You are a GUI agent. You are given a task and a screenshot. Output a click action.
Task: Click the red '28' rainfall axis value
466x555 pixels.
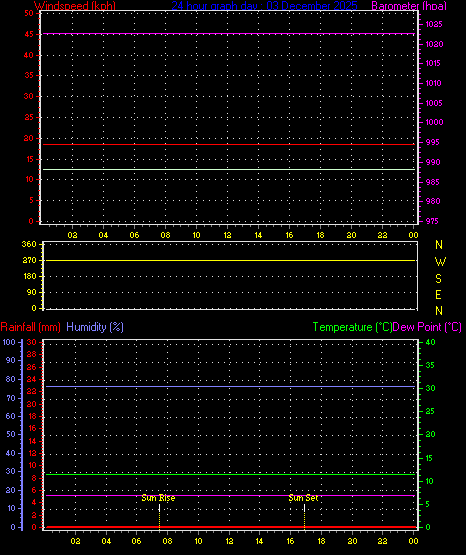coord(32,354)
